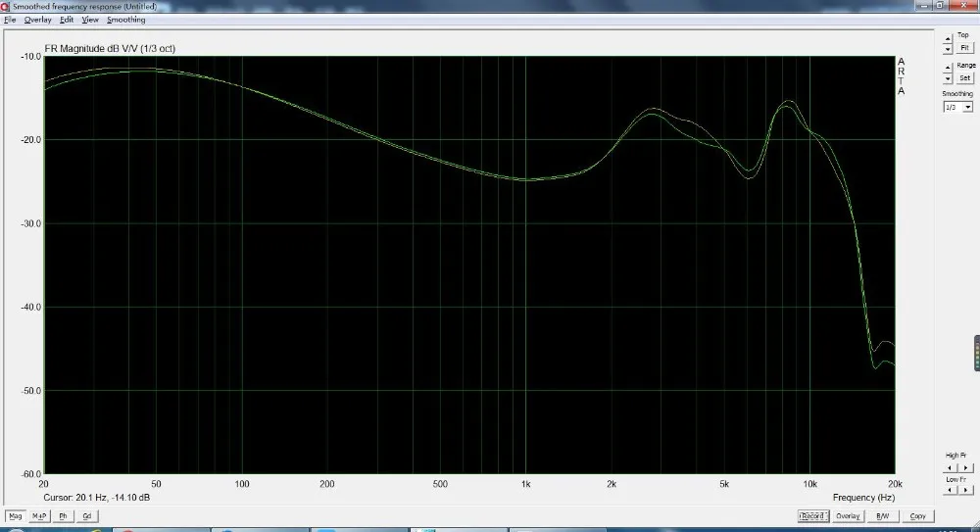980x532 pixels.
Task: Click the FR Magnitude dB V/V graph title
Action: tap(110, 49)
